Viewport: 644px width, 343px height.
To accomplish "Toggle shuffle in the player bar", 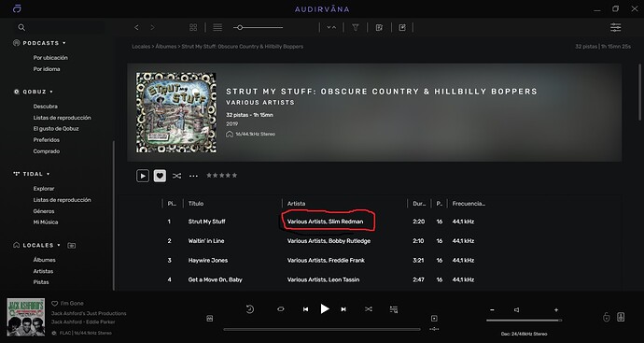I will (x=369, y=308).
